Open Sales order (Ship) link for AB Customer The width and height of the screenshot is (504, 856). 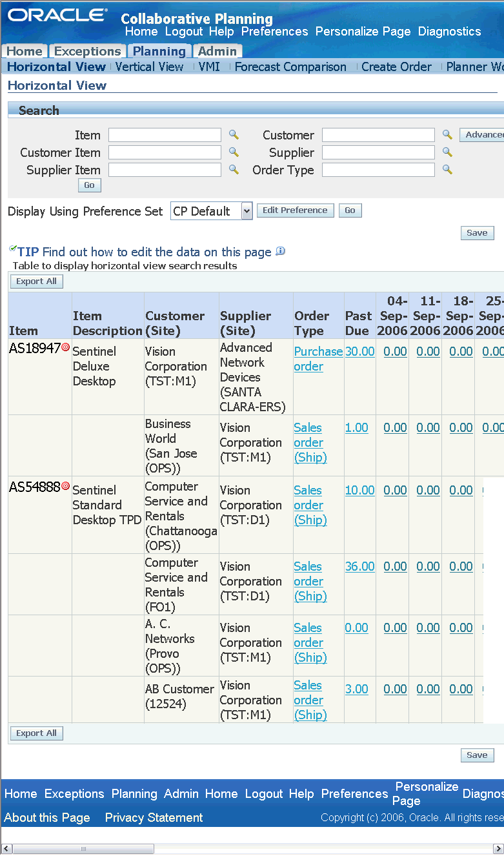tap(310, 700)
